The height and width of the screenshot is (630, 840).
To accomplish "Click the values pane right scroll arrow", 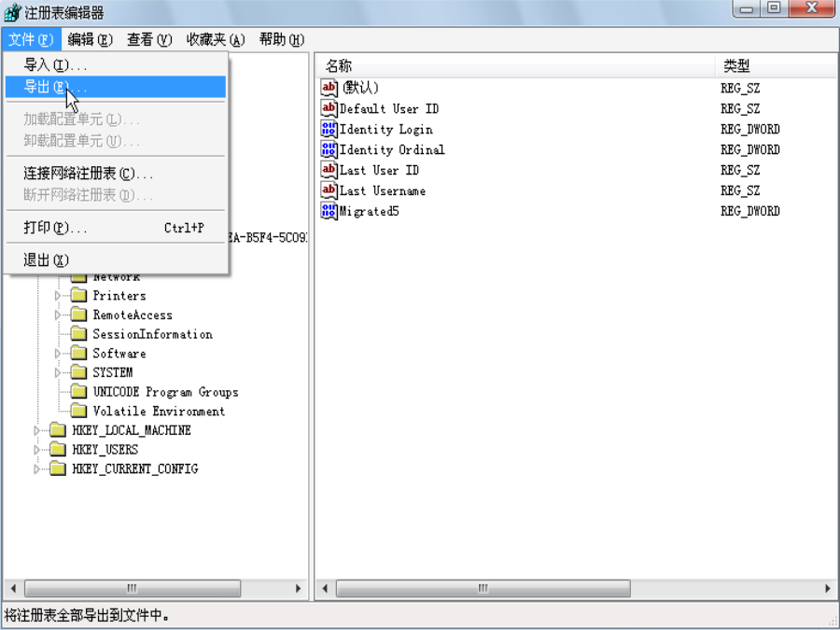I will [x=828, y=588].
